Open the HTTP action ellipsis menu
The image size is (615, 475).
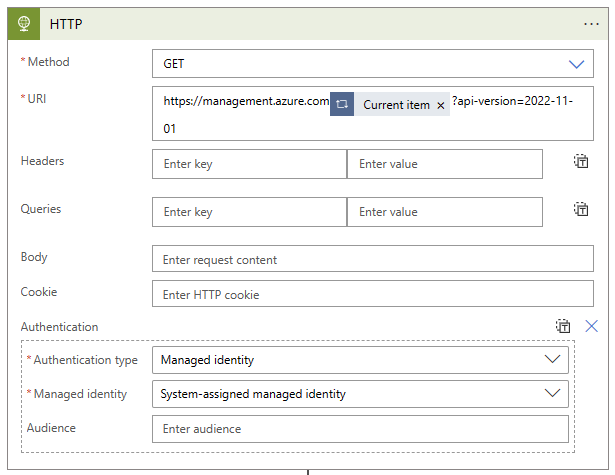click(591, 23)
